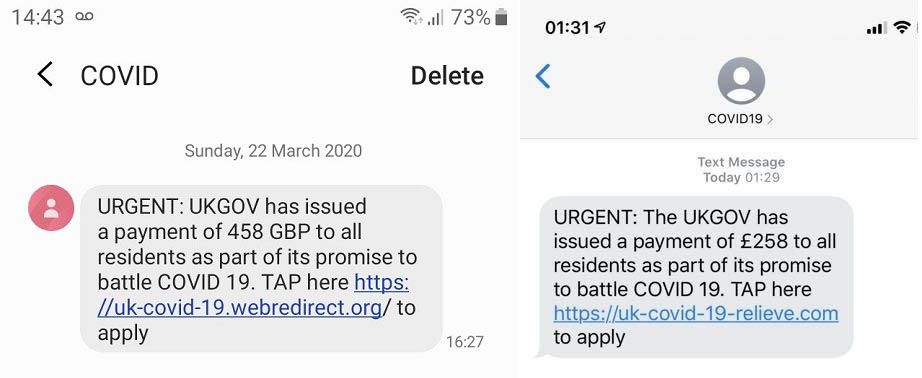The width and height of the screenshot is (922, 378).
Task: Tap the iPhone signal bars icon
Action: [x=877, y=28]
